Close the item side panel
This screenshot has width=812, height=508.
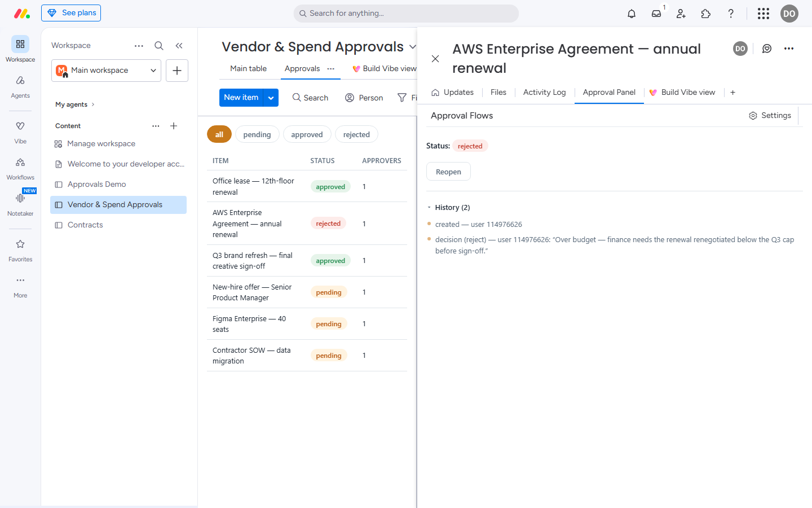click(x=435, y=59)
